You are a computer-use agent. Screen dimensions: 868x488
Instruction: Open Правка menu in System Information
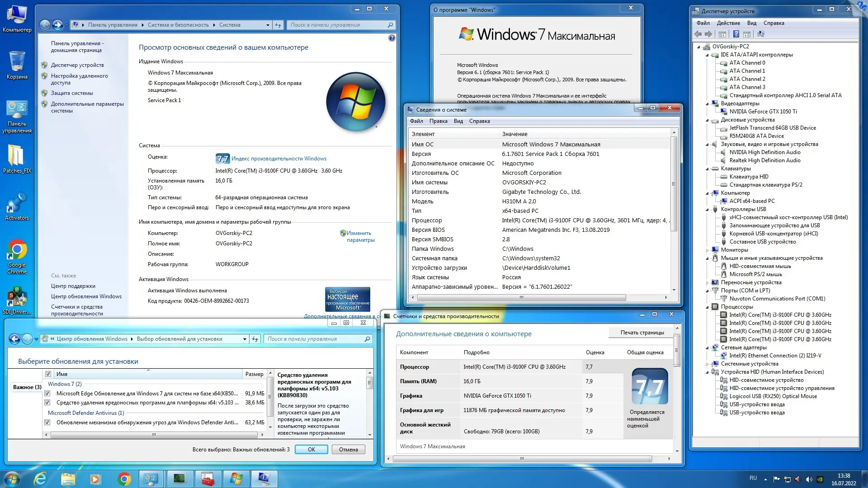click(438, 121)
